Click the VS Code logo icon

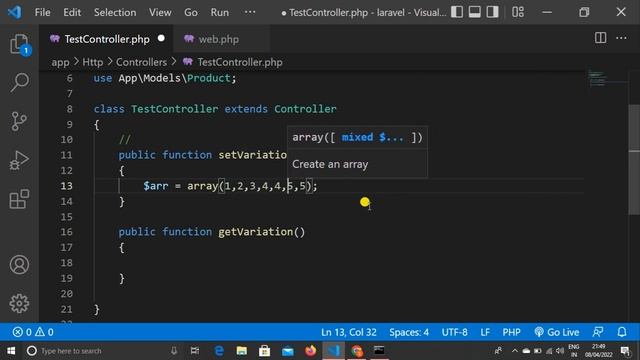[x=15, y=12]
